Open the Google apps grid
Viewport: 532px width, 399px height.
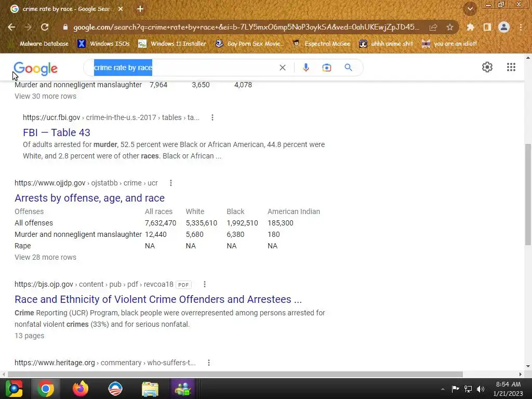pos(511,67)
